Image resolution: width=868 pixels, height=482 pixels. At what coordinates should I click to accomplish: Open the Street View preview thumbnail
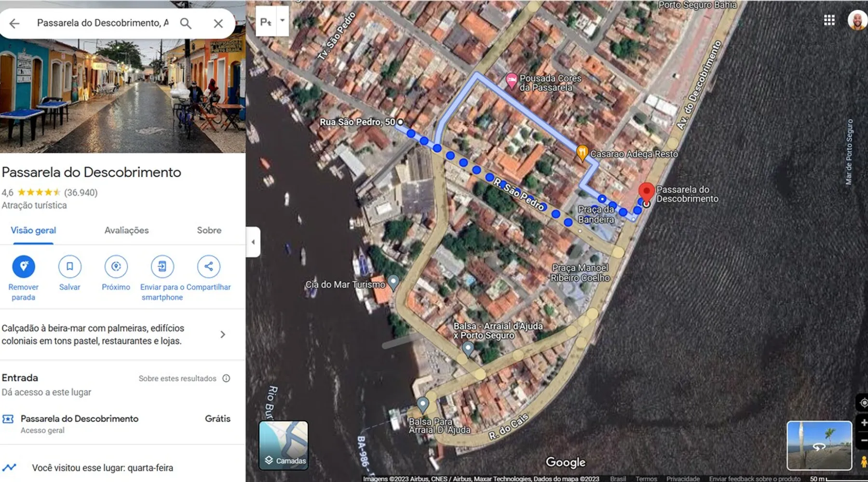(x=819, y=445)
